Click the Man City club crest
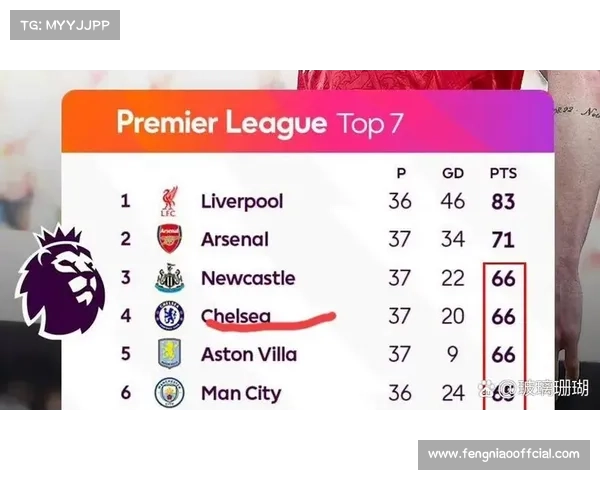600x480 pixels. click(x=168, y=393)
